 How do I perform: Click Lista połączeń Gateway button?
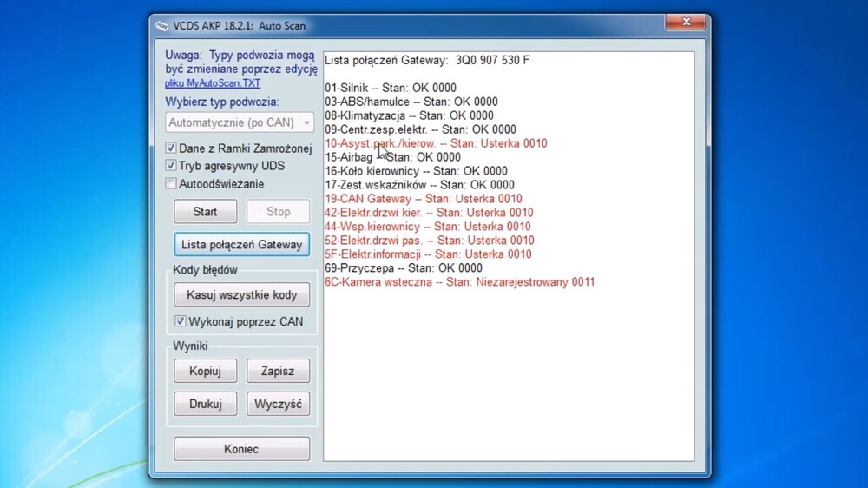point(241,245)
